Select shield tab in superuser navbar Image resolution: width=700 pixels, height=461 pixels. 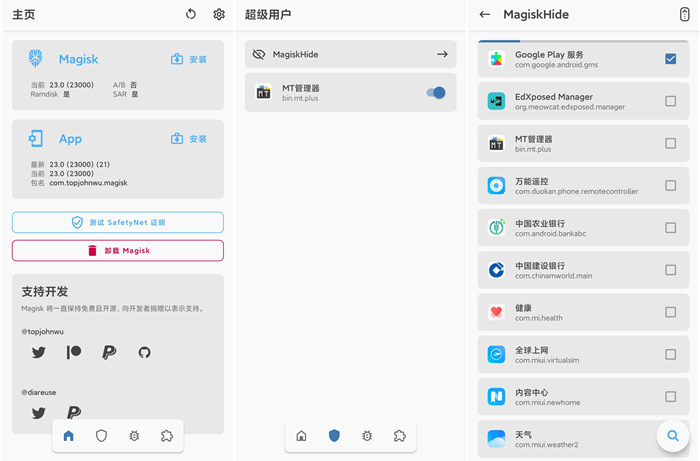coord(334,436)
